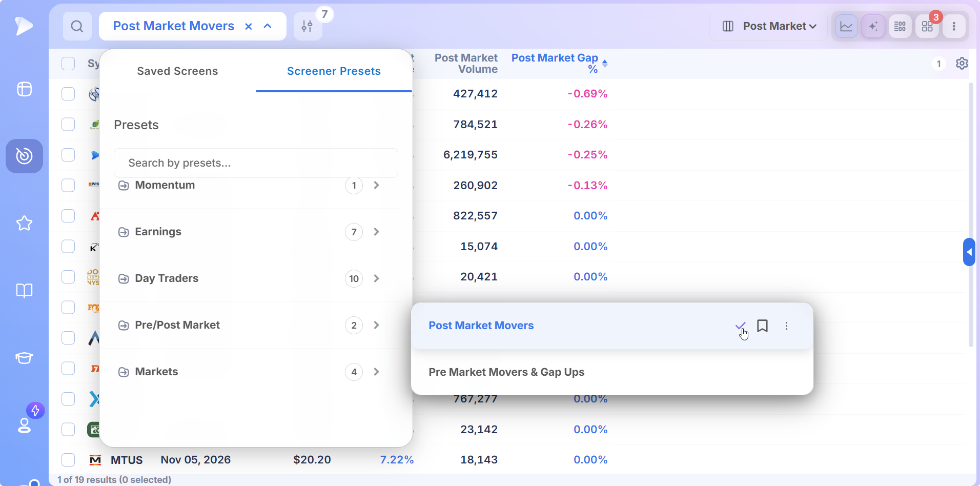Switch to the Saved Screens tab

[177, 71]
